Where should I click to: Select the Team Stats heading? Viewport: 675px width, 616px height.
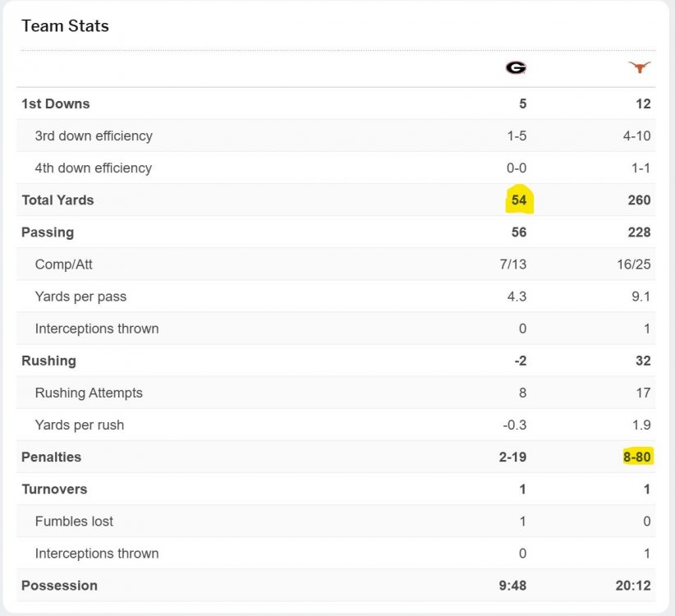click(x=65, y=25)
